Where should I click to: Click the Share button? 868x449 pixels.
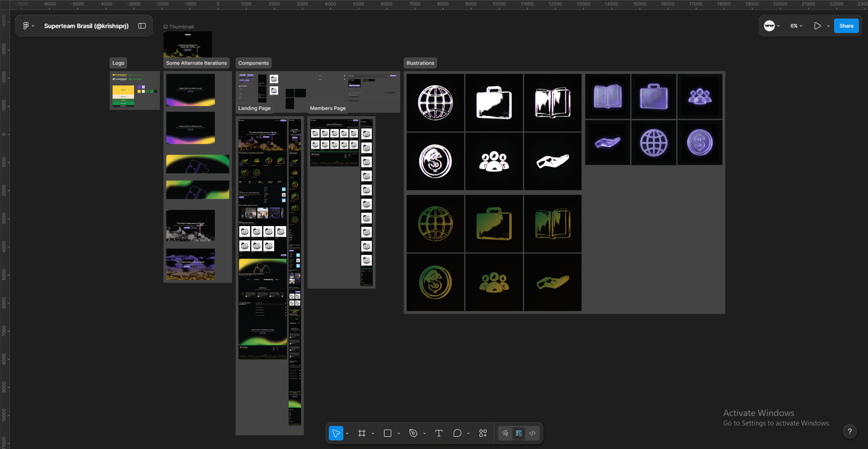click(x=846, y=26)
